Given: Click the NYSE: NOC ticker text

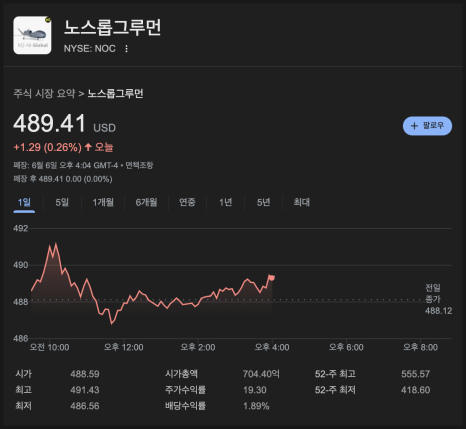Looking at the screenshot, I should coord(90,49).
